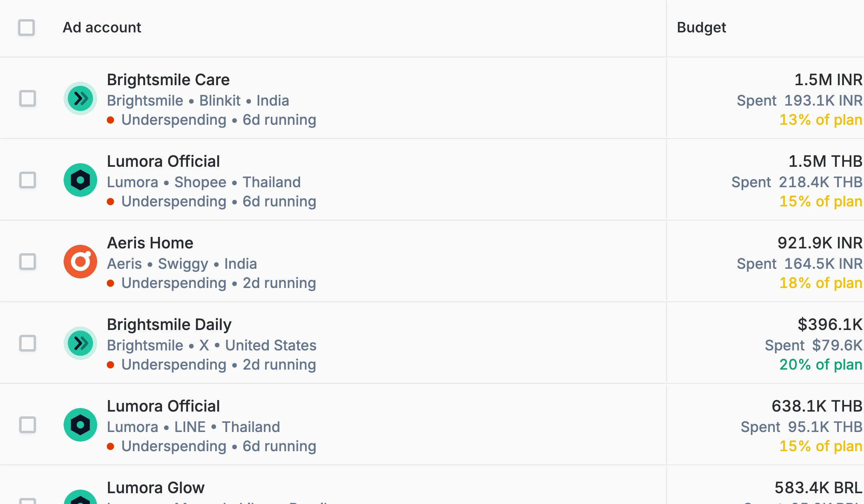Click Spent 193.1K INR amount
The width and height of the screenshot is (864, 504).
pyautogui.click(x=800, y=101)
